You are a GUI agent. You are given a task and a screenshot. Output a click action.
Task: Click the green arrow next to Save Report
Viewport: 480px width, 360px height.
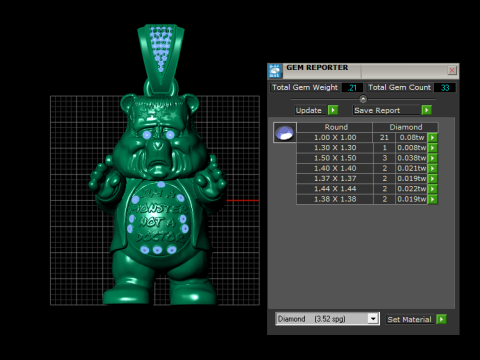pos(427,110)
